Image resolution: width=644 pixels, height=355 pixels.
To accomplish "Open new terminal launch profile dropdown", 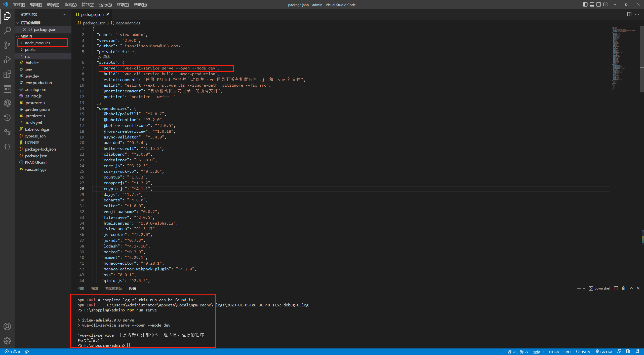I will pyautogui.click(x=584, y=288).
